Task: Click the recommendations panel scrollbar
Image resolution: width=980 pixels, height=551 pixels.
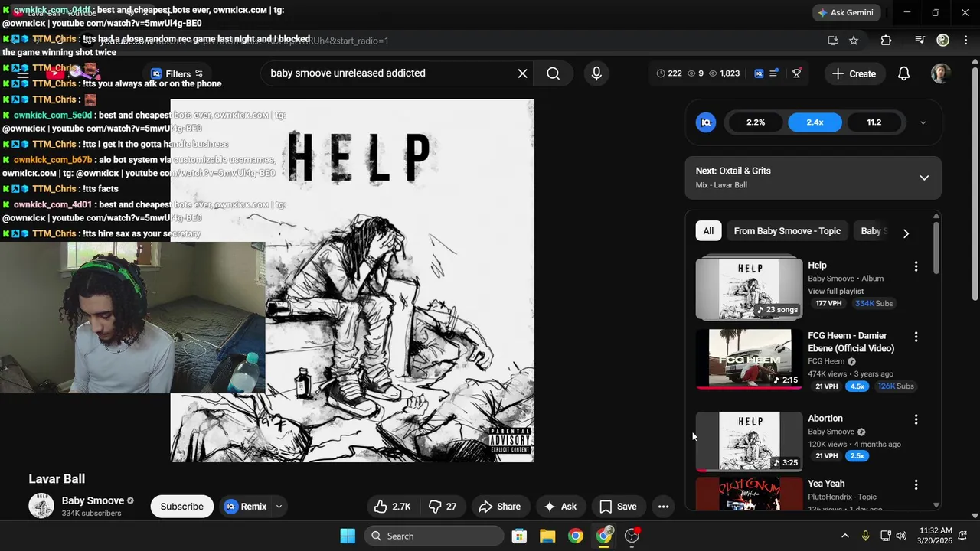Action: click(x=936, y=246)
